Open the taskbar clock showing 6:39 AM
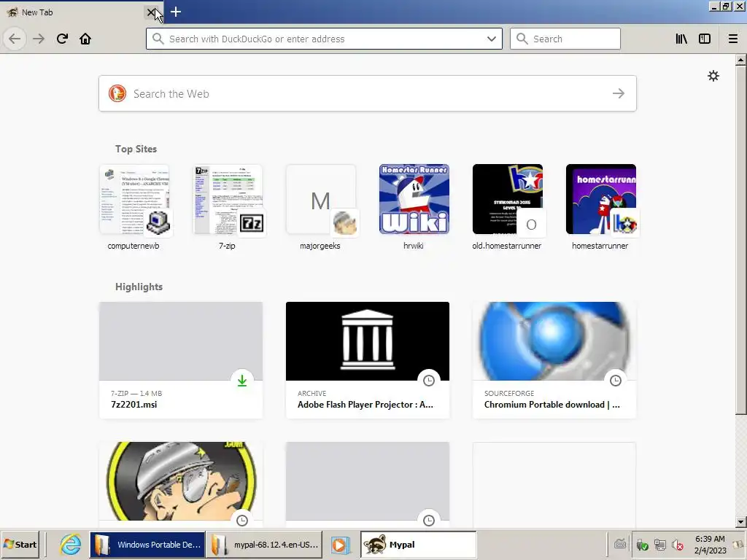 tap(710, 544)
